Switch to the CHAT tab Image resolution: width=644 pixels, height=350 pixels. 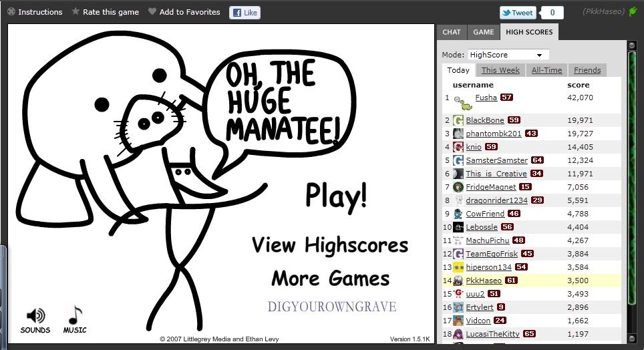tap(452, 32)
